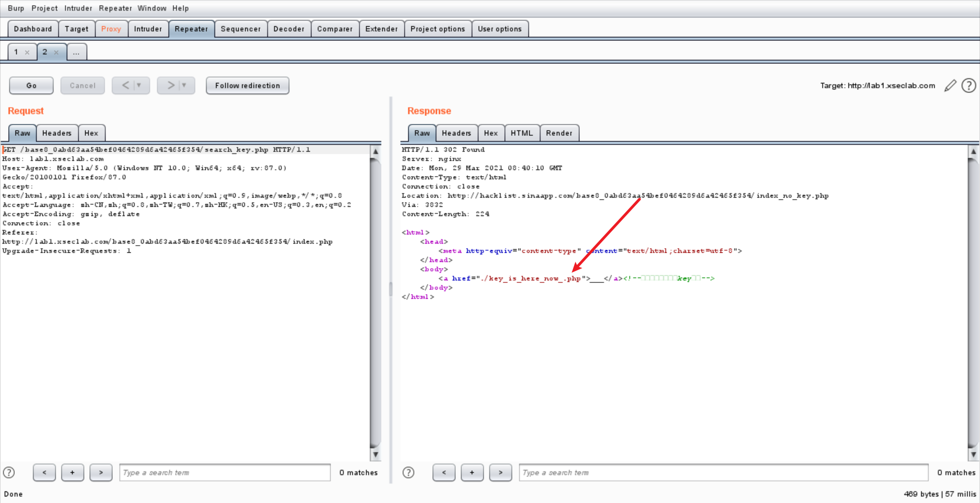Open history dropdown beside forward arrow
This screenshot has height=503, width=980.
[x=184, y=85]
